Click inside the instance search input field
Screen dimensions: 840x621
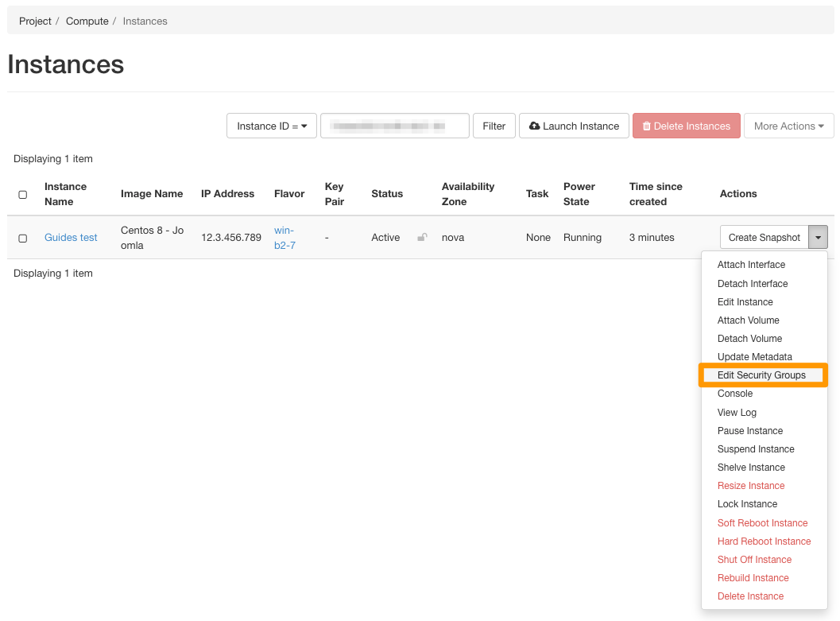tap(394, 126)
